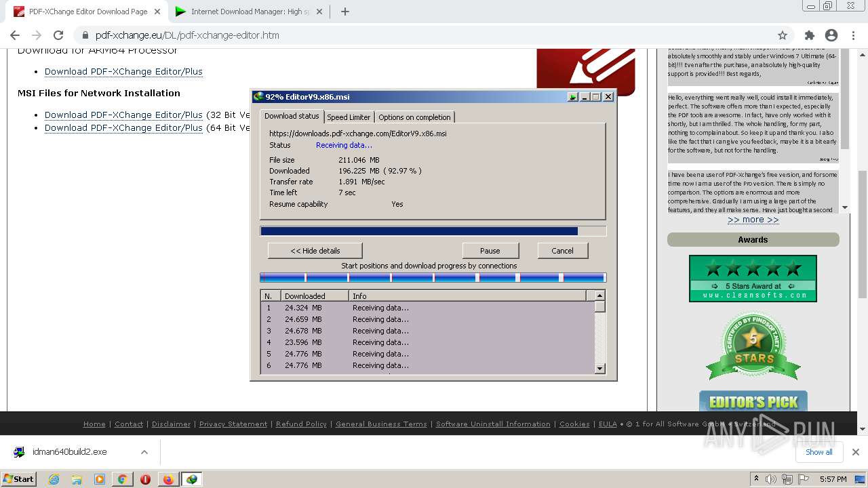
Task: Click the IDM globe icon in dialog title bar
Action: click(258, 97)
